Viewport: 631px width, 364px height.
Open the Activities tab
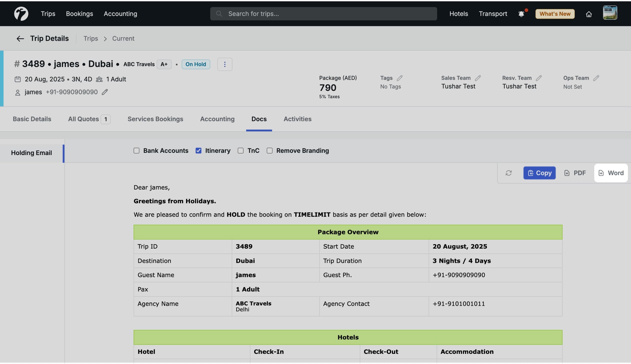pyautogui.click(x=297, y=119)
